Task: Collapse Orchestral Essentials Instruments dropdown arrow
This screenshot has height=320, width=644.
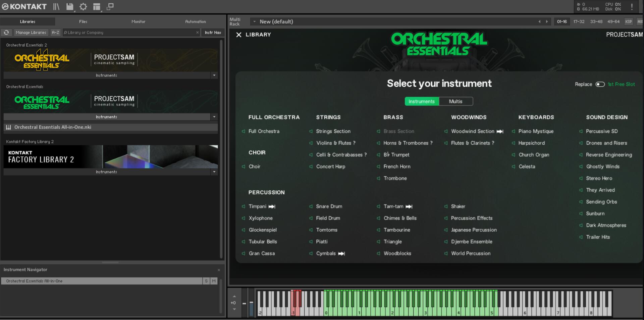Action: 214,117
